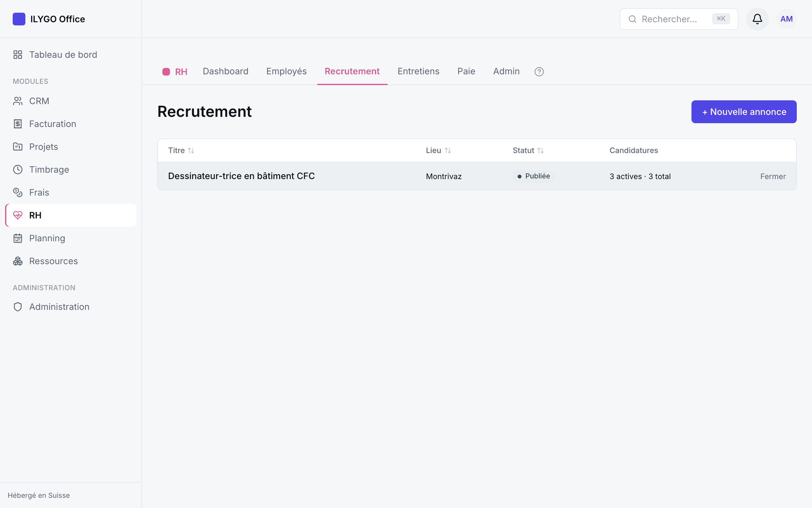
Task: Open the Paie tab
Action: [466, 71]
